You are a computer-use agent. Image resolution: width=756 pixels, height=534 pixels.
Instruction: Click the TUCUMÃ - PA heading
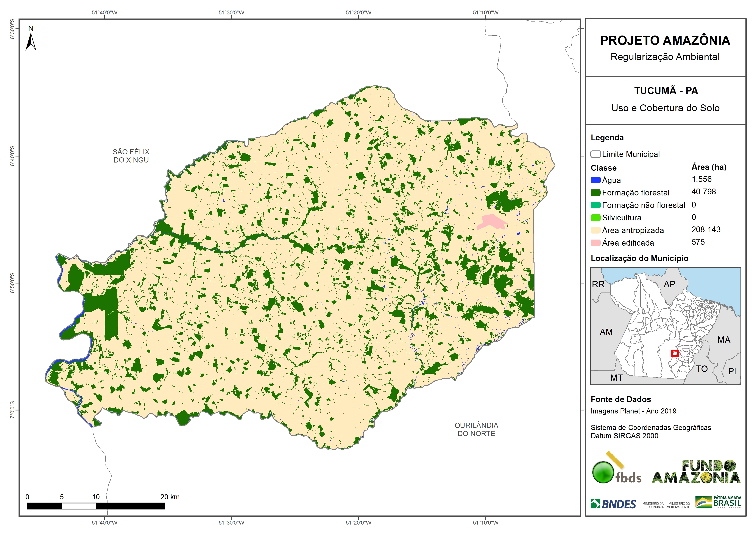666,91
